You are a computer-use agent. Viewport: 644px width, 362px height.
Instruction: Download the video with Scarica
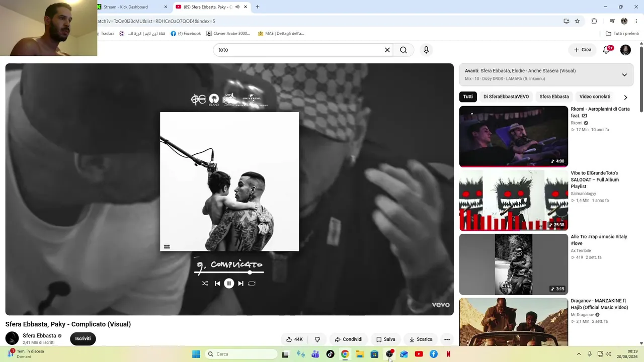[421, 339]
